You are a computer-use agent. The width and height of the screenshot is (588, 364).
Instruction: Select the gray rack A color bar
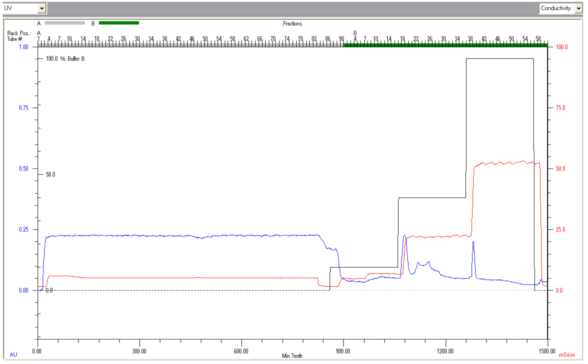(65, 23)
